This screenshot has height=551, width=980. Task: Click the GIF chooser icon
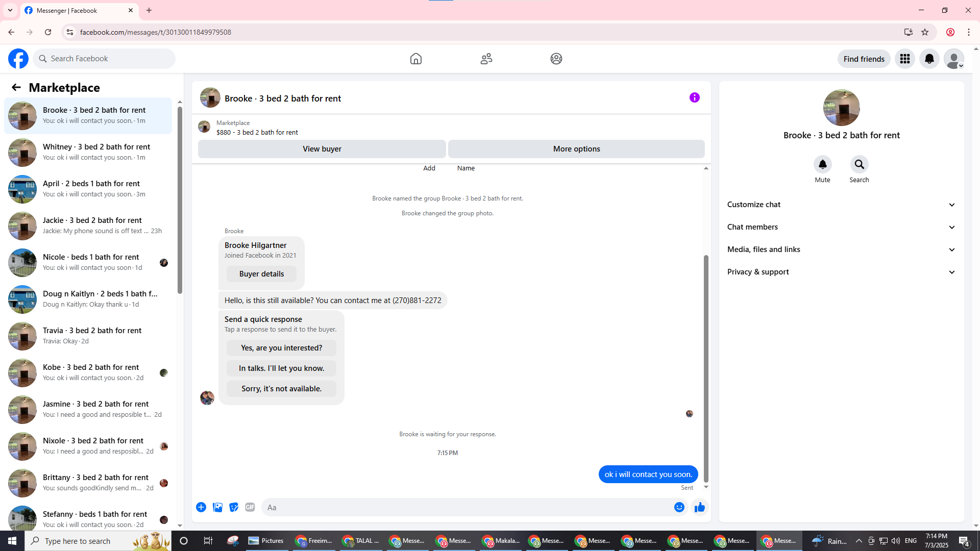pyautogui.click(x=250, y=507)
